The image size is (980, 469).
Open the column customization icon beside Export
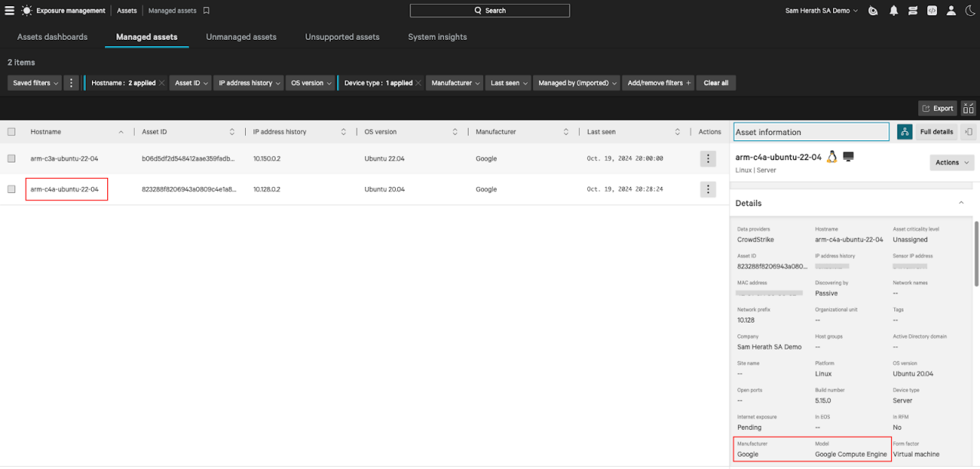969,108
